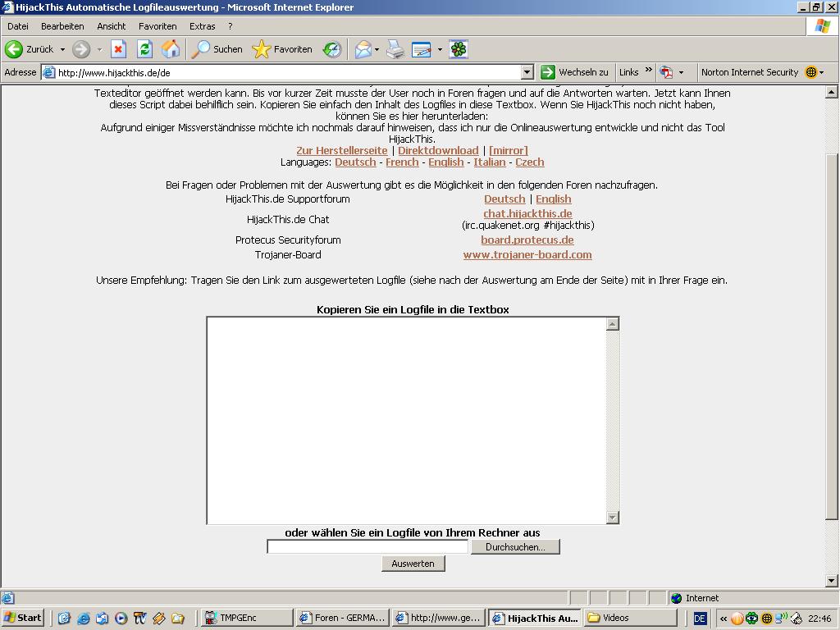Click the first quick launch icon after Start
Screen dimensions: 840x630
(x=64, y=619)
